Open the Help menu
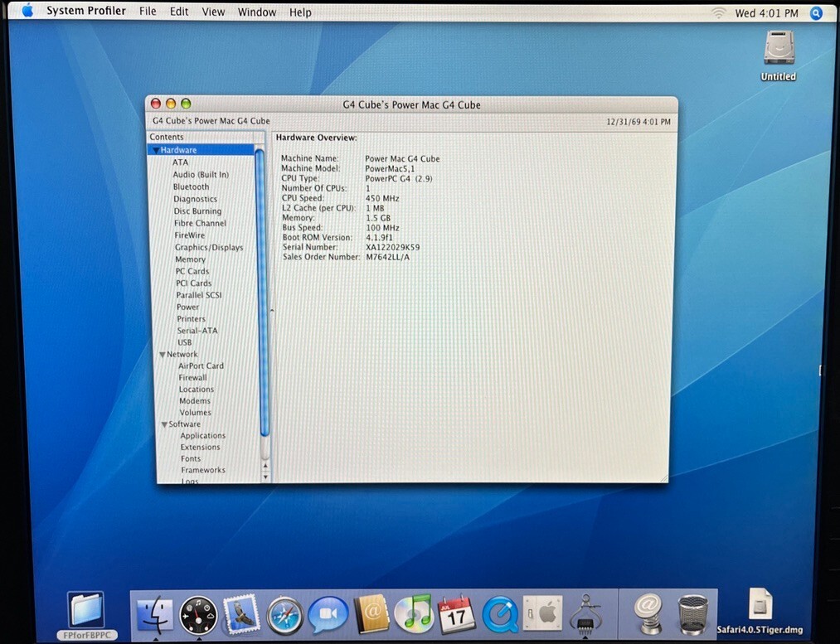The height and width of the screenshot is (644, 840). click(300, 12)
